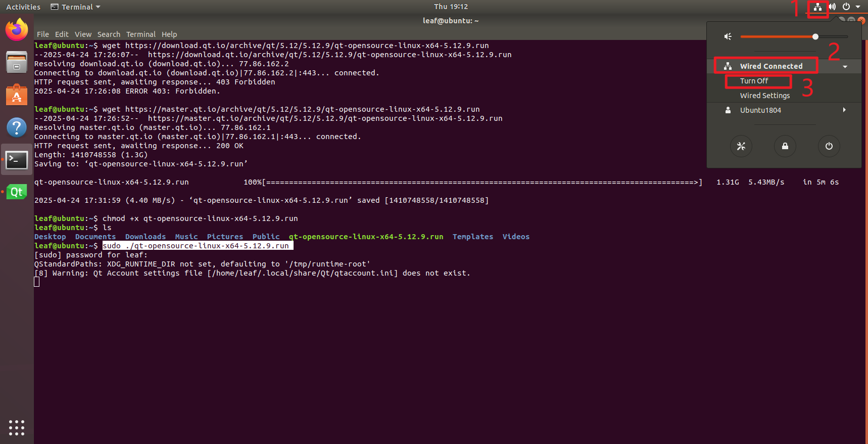Open Activities overview
868x444 pixels.
[23, 7]
